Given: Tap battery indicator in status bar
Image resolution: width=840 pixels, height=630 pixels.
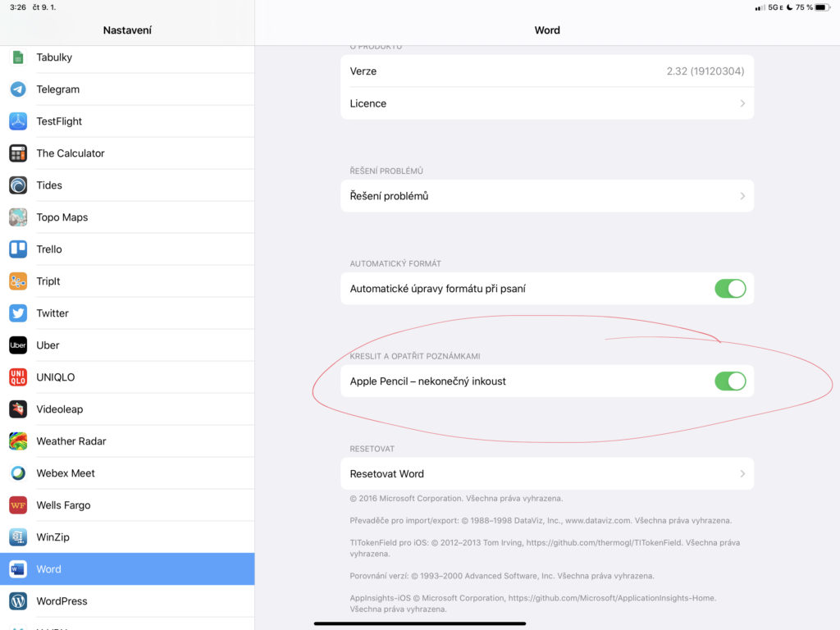Looking at the screenshot, I should point(821,7).
